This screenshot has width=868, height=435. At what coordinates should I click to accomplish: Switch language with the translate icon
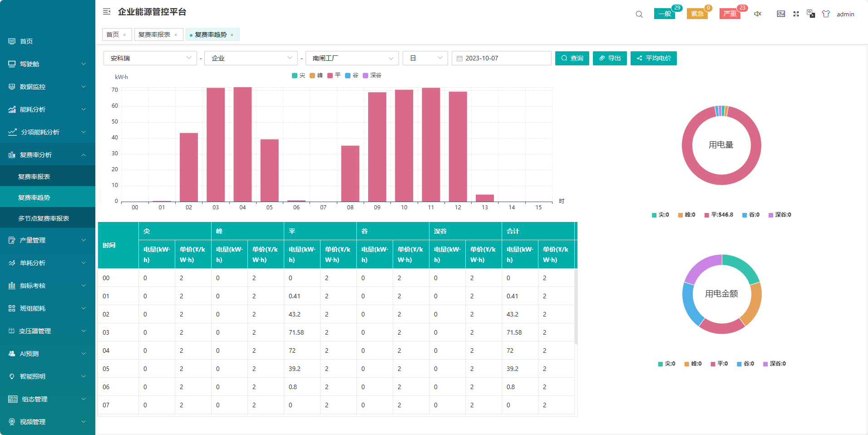point(811,14)
